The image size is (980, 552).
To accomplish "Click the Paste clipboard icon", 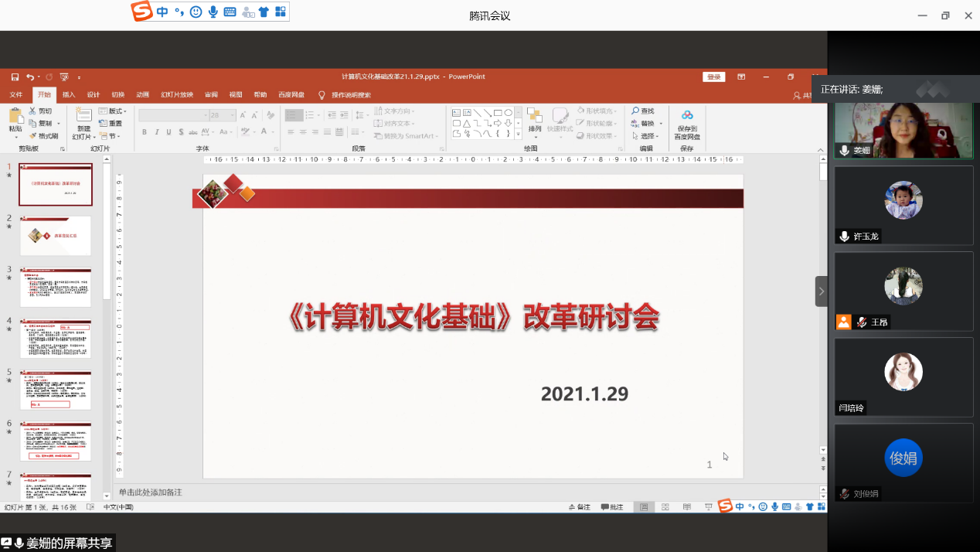I will 15,116.
